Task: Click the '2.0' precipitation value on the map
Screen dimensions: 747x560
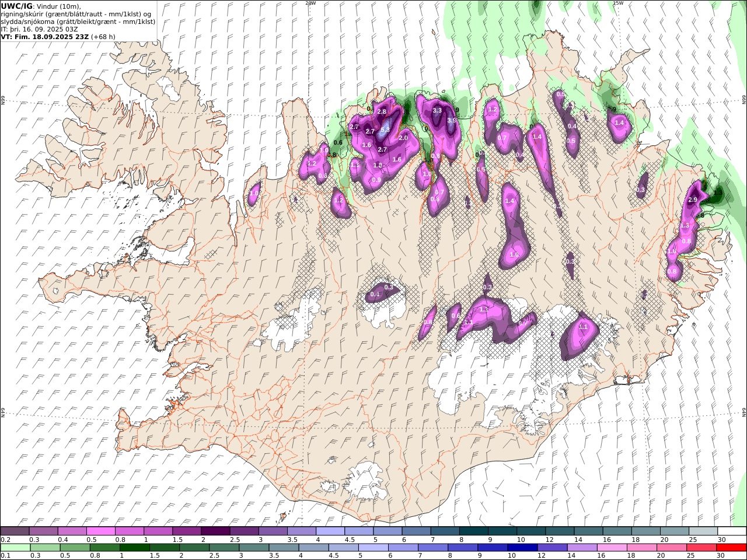Action: pos(403,138)
